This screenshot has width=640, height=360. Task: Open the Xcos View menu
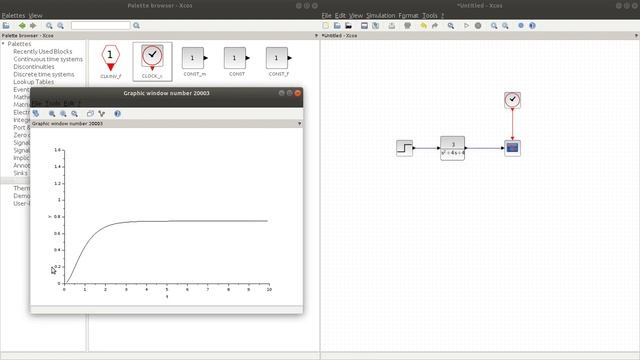tap(356, 16)
